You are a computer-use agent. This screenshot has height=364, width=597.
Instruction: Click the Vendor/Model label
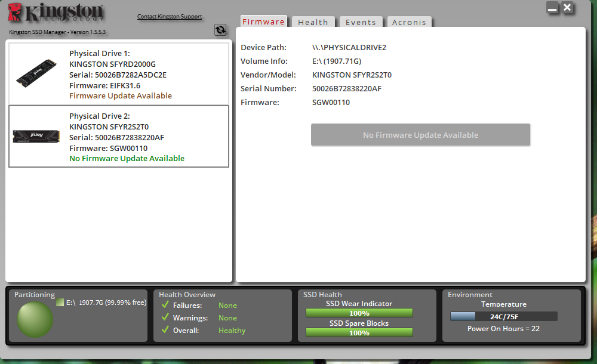(268, 75)
